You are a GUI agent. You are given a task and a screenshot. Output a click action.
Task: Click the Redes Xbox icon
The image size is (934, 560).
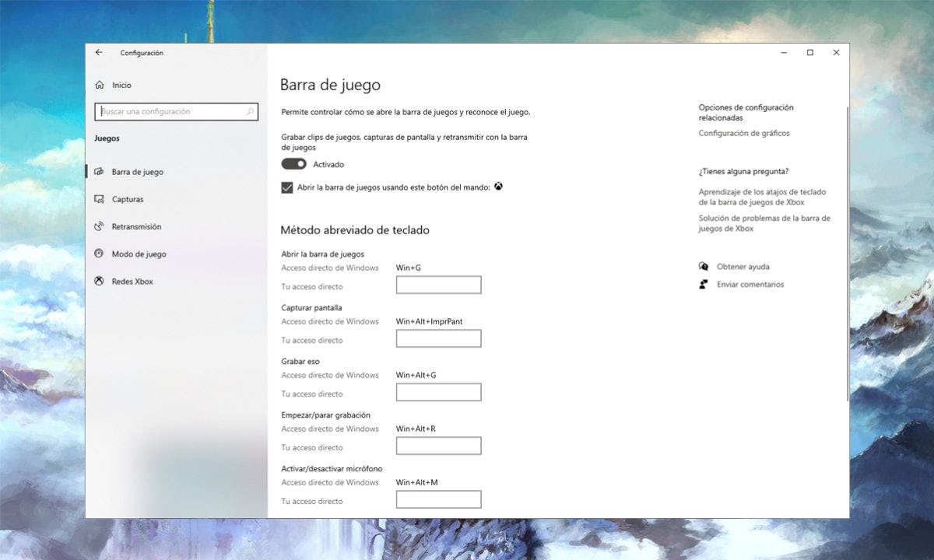pos(99,282)
